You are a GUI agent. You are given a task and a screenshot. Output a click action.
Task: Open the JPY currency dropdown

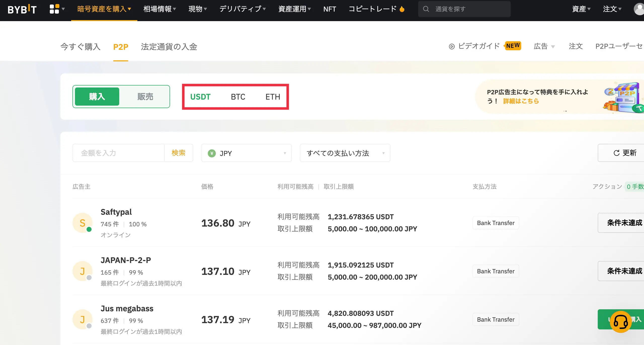(x=246, y=153)
